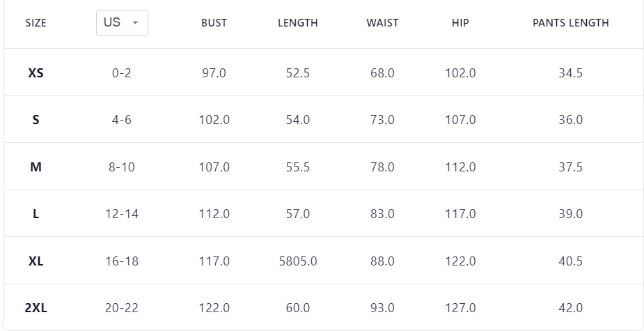Select the L size row label
Screen dimensions: 644x331
(36, 214)
